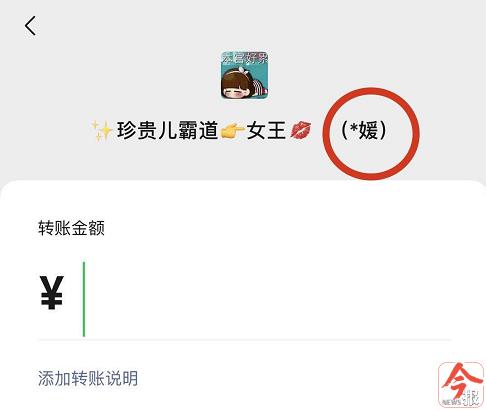Viewport: 486px width, 410px height.
Task: Select the nickname text 珍贵儿霸道
Action: click(167, 130)
